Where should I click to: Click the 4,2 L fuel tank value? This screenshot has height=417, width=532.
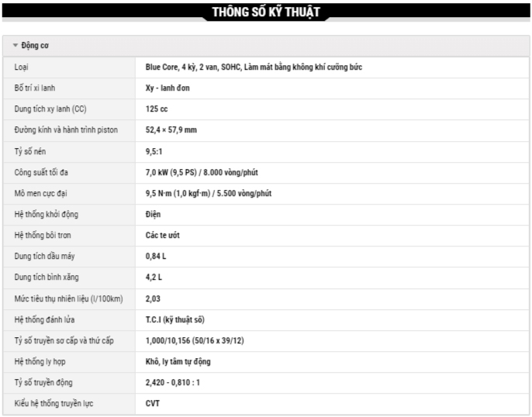pos(154,277)
